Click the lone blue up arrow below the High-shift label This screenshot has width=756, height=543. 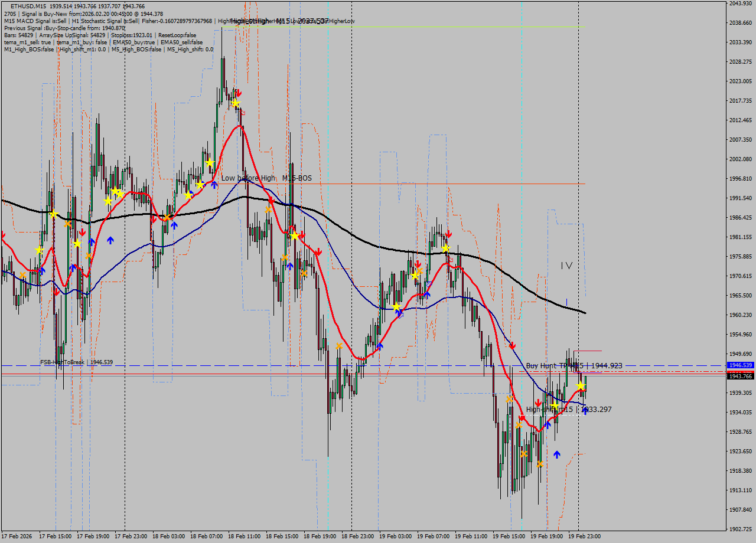(556, 454)
